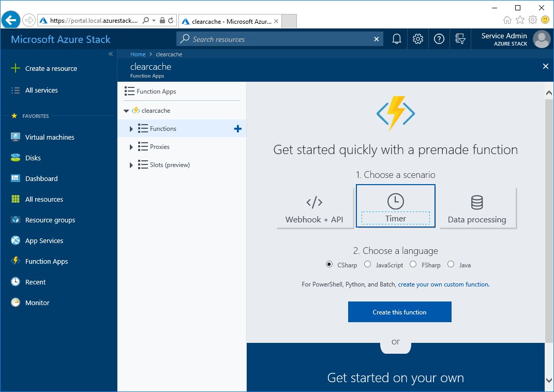Click the browser address bar URL
The width and height of the screenshot is (554, 392).
click(93, 21)
